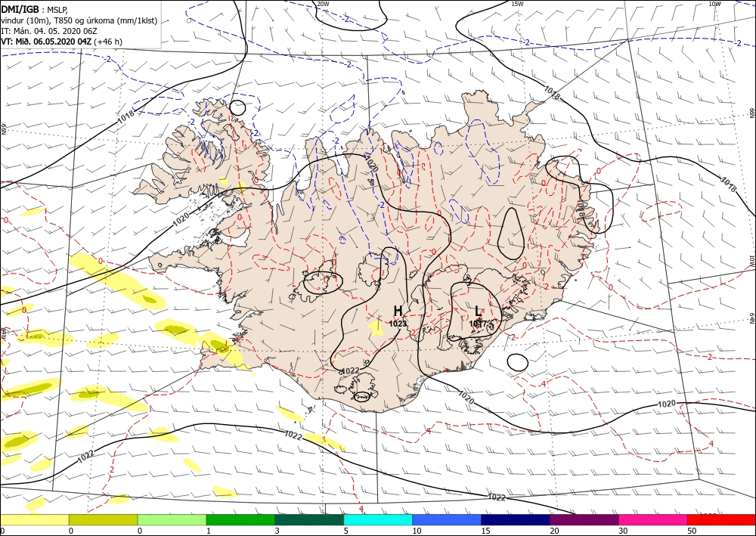Select the medium green legend swatch
Image resolution: width=756 pixels, height=536 pixels.
pyautogui.click(x=240, y=519)
